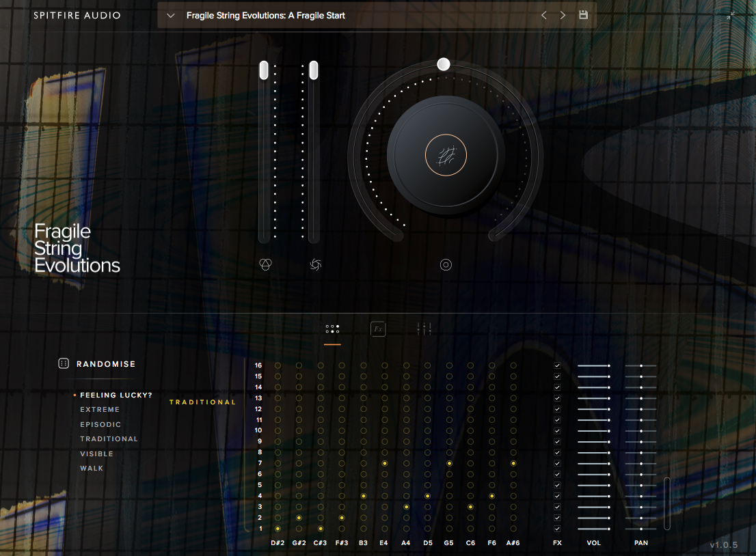Viewport: 756px width, 556px height.
Task: Toggle the FX checkbox for row 8
Action: (x=557, y=452)
